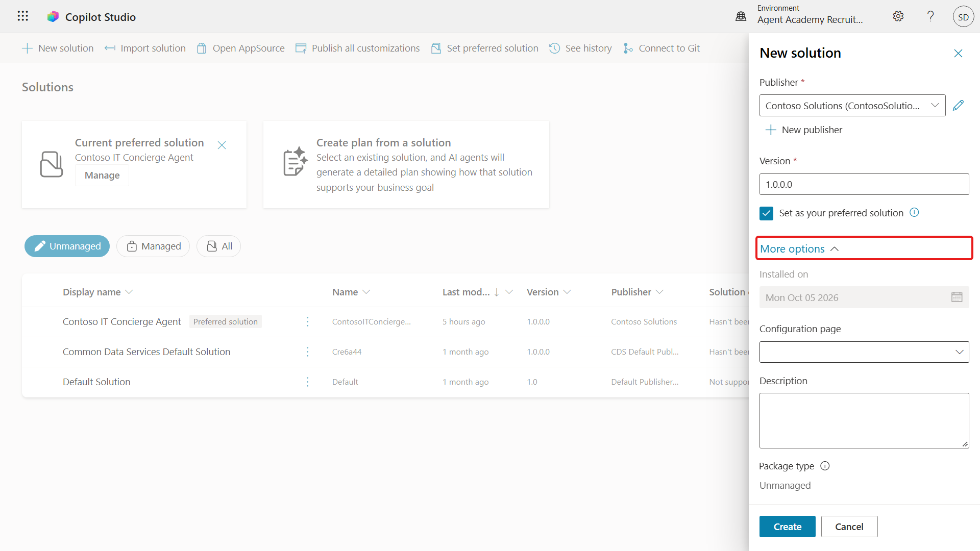Open more actions for Common Data Services Default
This screenshot has width=980, height=551.
click(307, 352)
